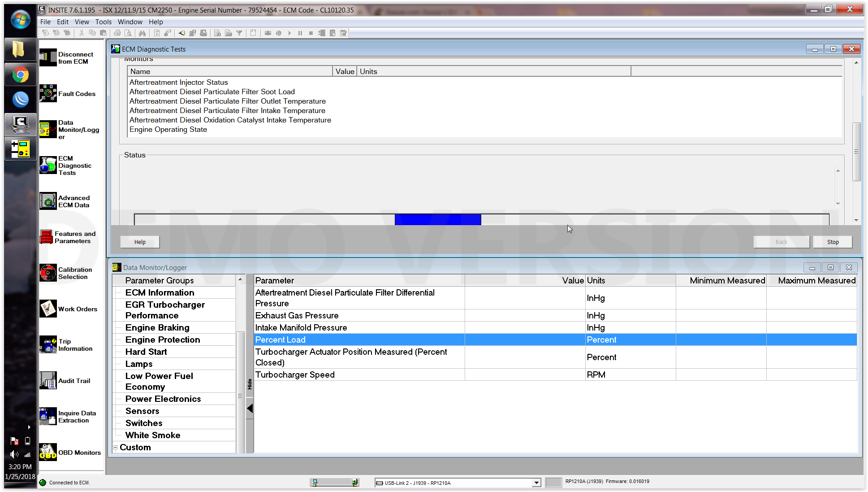Screen dimensions: 868x492
Task: Click the Windows Start button
Action: (20, 20)
